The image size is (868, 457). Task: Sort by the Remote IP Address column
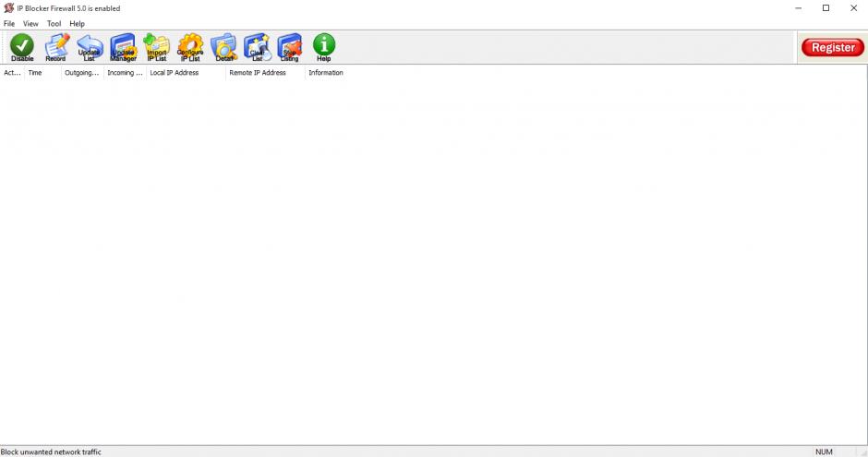(x=265, y=73)
